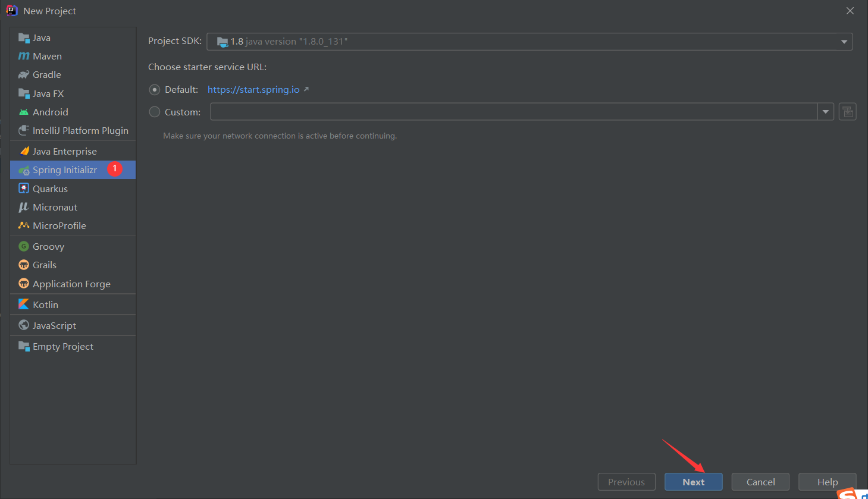
Task: Click the network connection notice text
Action: [280, 136]
